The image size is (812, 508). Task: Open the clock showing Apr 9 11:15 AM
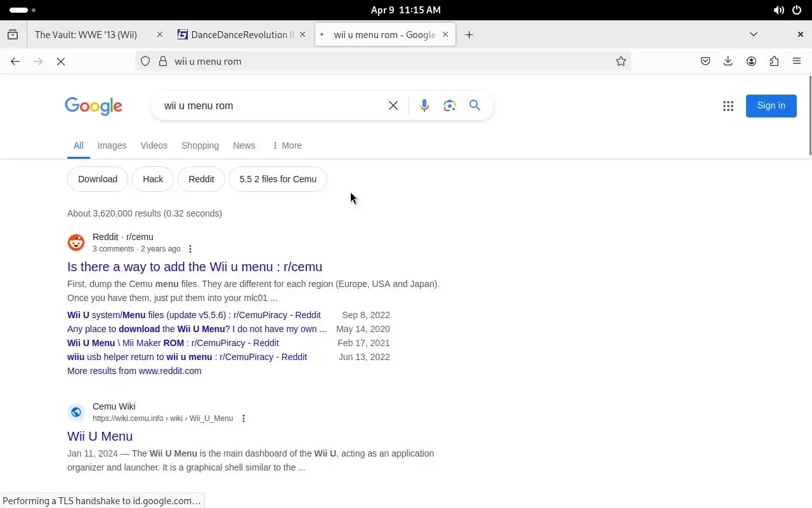point(406,10)
